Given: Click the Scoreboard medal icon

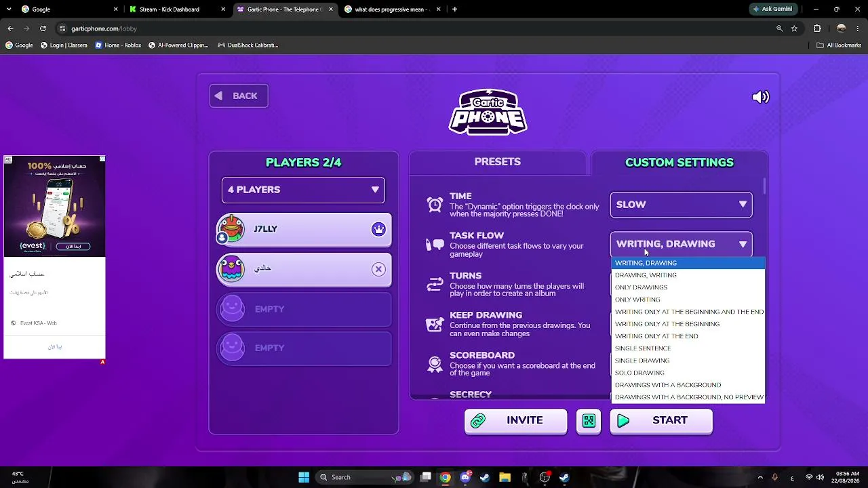Looking at the screenshot, I should pos(435,364).
